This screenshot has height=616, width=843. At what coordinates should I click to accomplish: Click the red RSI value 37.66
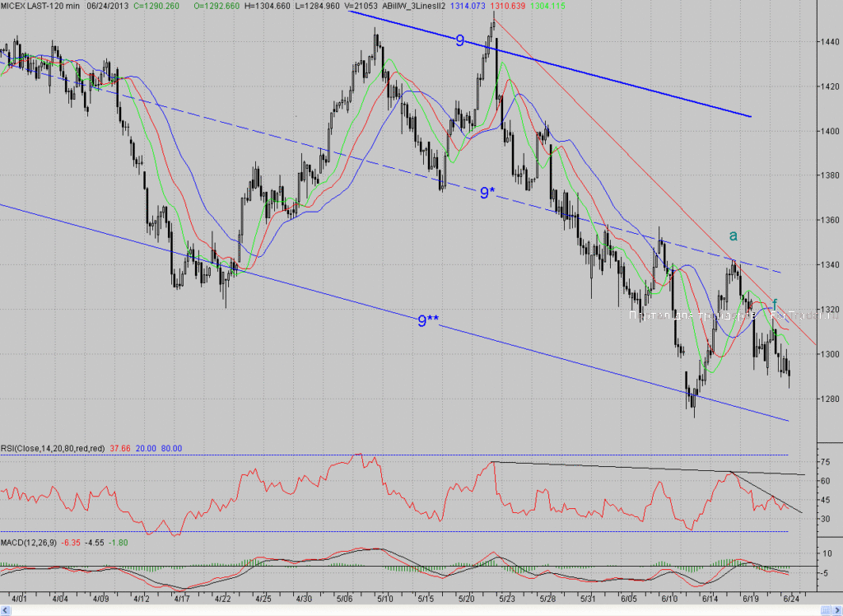tap(120, 448)
